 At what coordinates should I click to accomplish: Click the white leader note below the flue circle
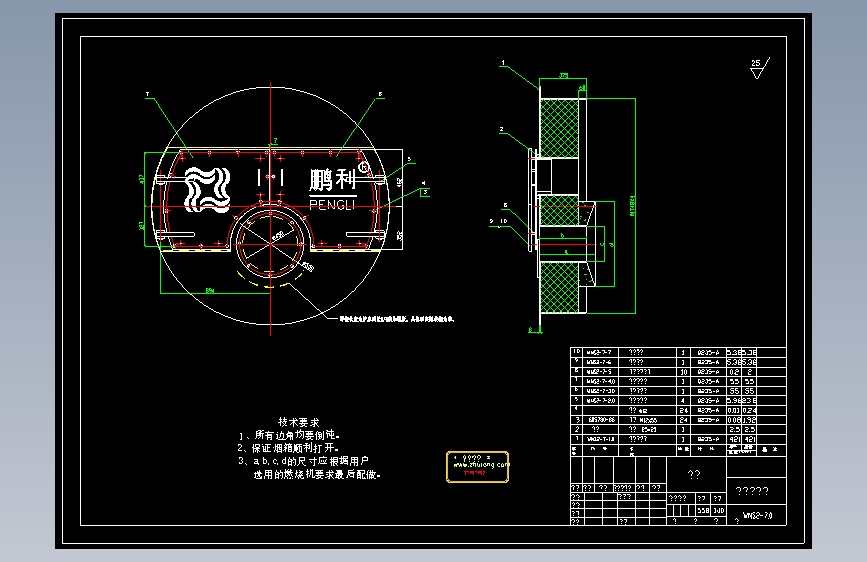coord(396,319)
